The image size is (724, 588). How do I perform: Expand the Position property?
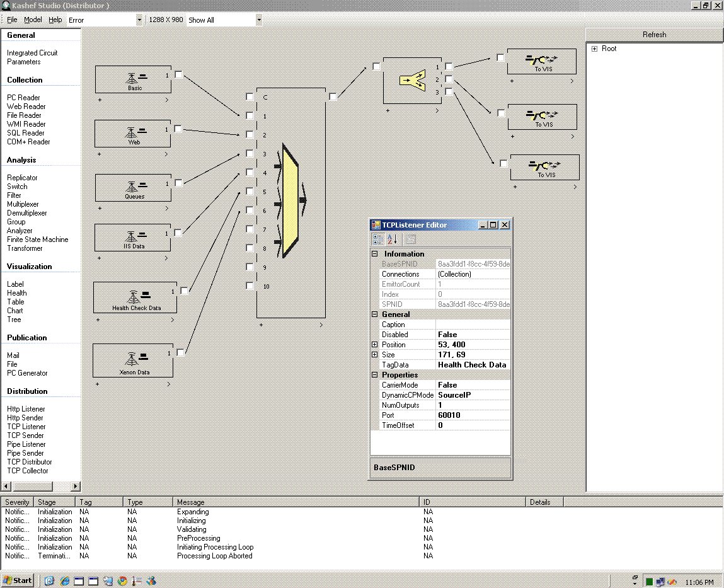click(x=374, y=345)
